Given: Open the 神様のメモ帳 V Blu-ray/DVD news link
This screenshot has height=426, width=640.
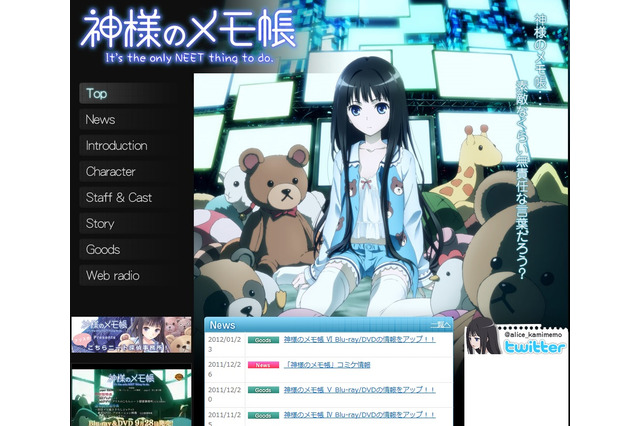Looking at the screenshot, I should pyautogui.click(x=360, y=390).
